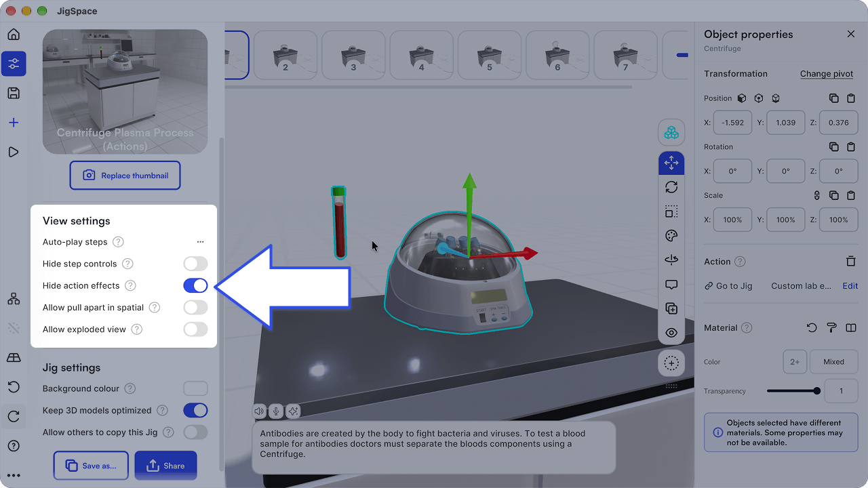
Task: Open the Go to Jig action type
Action: [729, 286]
